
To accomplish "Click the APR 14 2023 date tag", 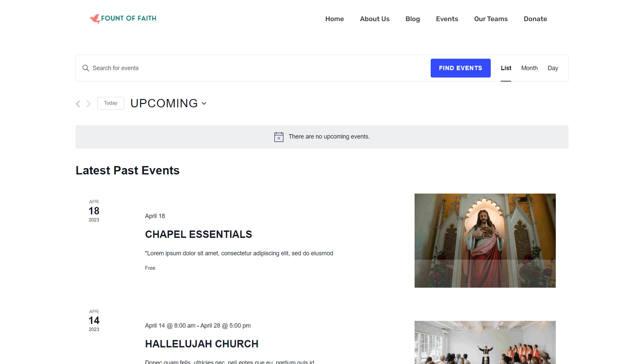I will (x=94, y=320).
